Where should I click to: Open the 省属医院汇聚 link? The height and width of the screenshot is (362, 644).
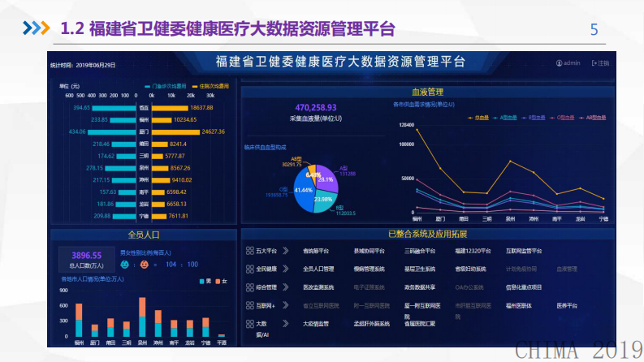tap(420, 324)
